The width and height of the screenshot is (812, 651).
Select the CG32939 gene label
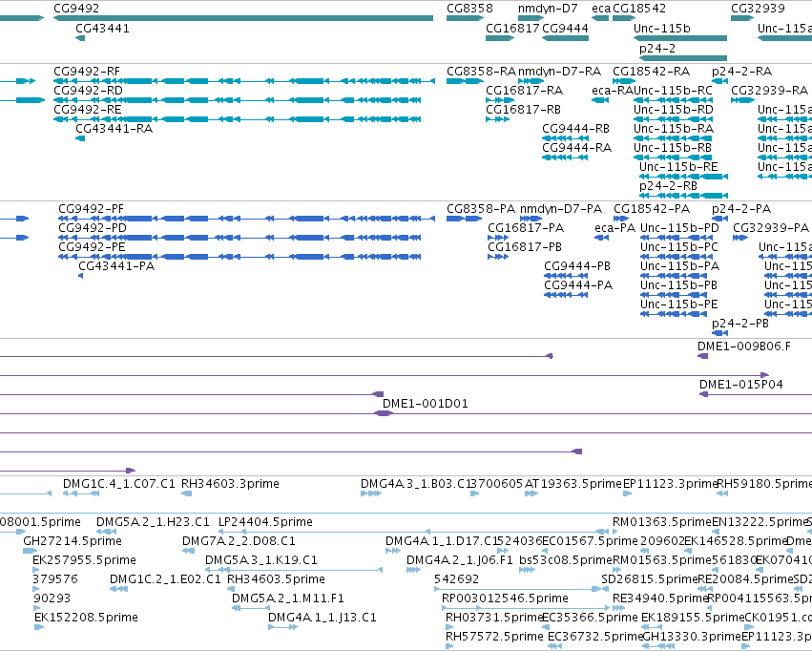[759, 9]
